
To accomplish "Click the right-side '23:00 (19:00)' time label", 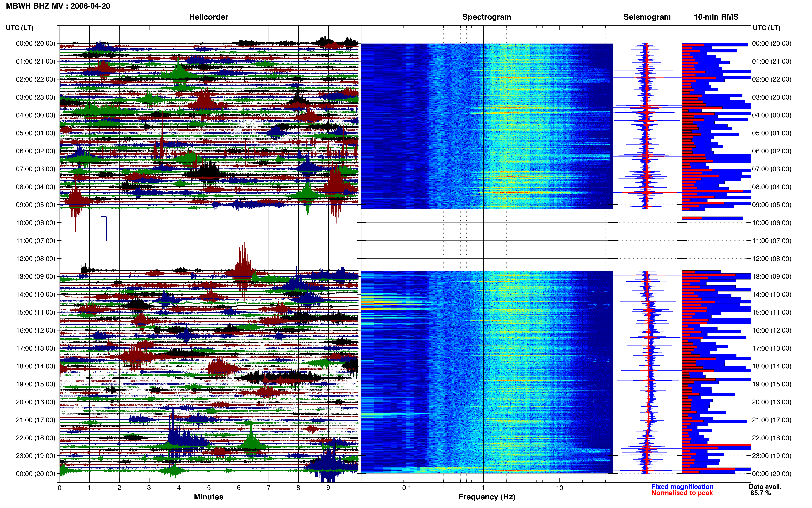I will [x=772, y=456].
